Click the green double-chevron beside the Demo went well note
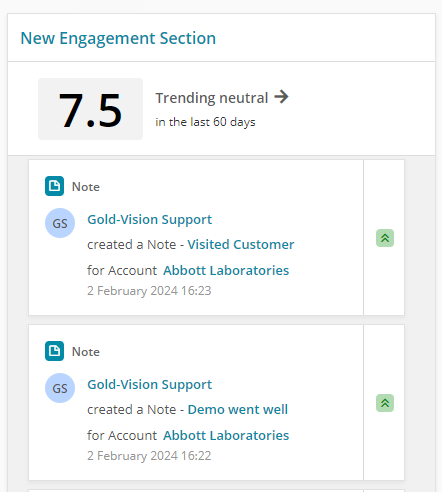 click(x=385, y=403)
